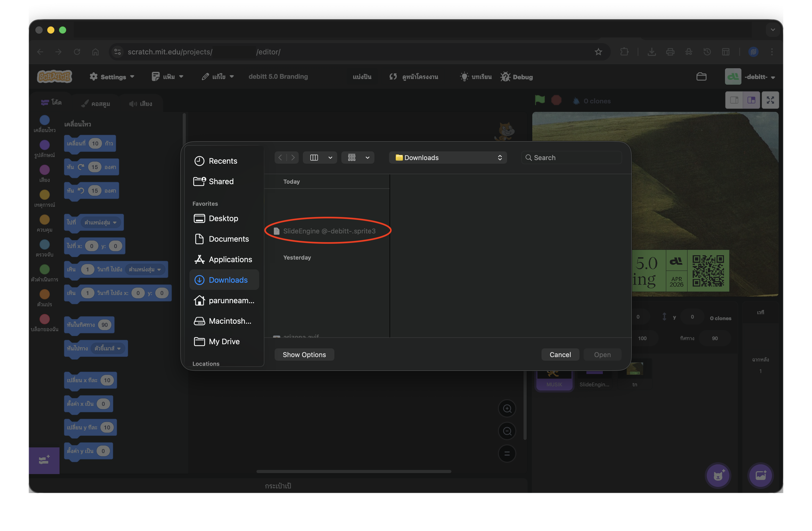Screen dimensions: 812x531
Task: Open the Downloads location popup menu
Action: pyautogui.click(x=448, y=158)
